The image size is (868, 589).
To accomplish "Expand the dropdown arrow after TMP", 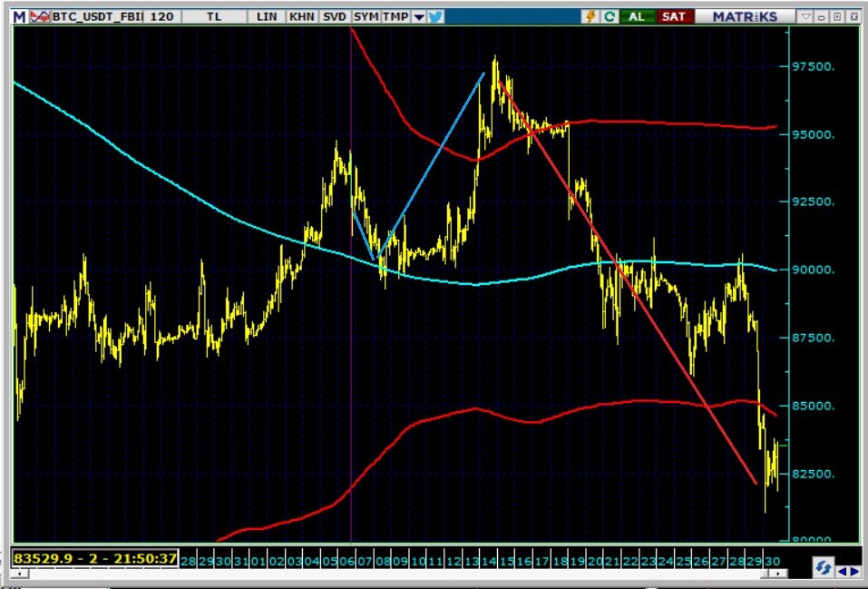I will (x=418, y=16).
